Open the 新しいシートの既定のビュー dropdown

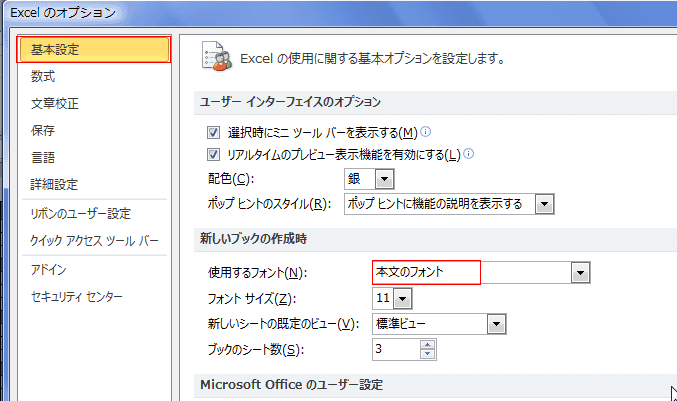pyautogui.click(x=495, y=323)
